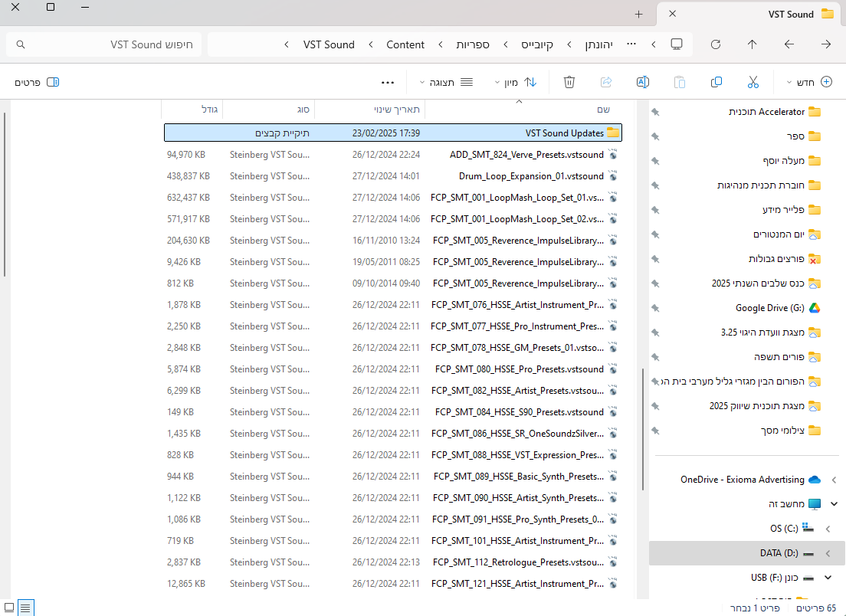Image resolution: width=846 pixels, height=616 pixels.
Task: Click the file icon of FCP_SMT_078_HSSE_GM_Presets_01
Action: (613, 347)
